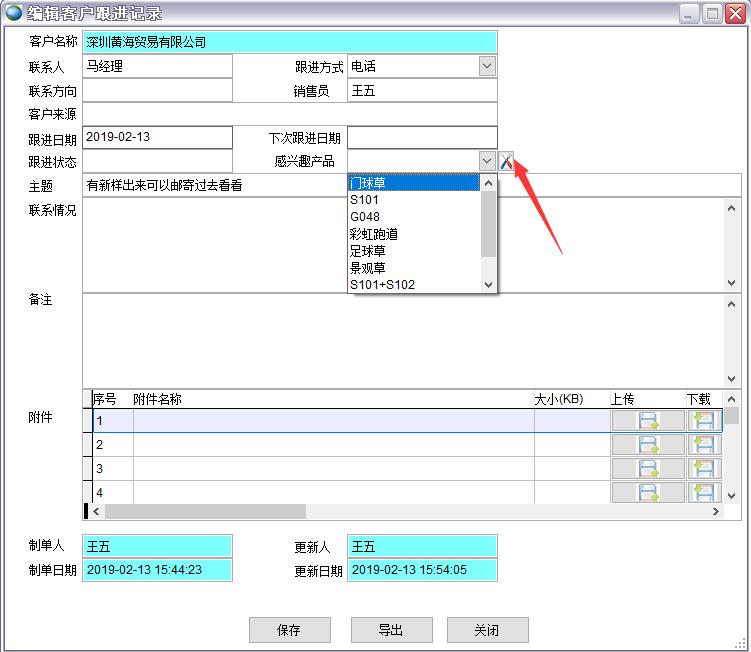Click the 制单日期 field
The height and width of the screenshot is (652, 751).
pos(158,570)
